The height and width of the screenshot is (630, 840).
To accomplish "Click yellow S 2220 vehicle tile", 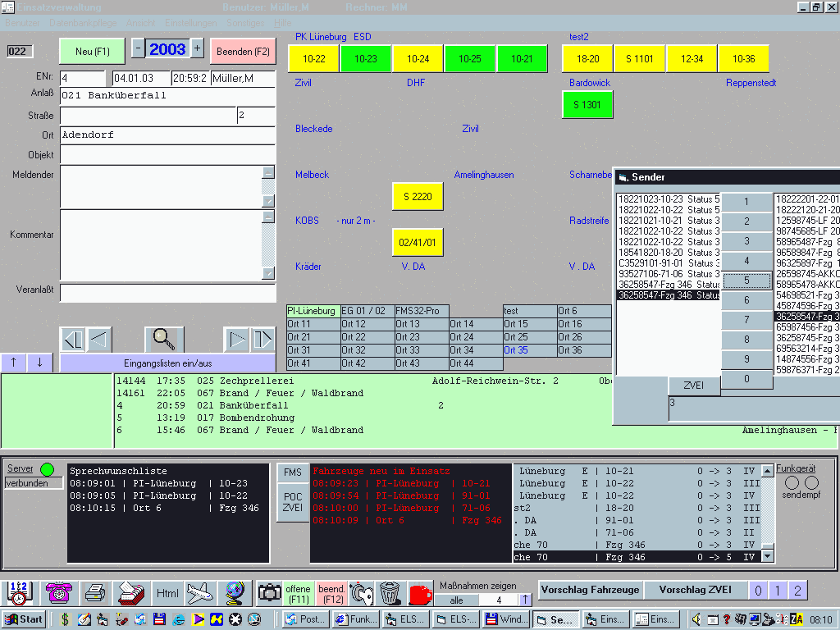I will coord(418,196).
